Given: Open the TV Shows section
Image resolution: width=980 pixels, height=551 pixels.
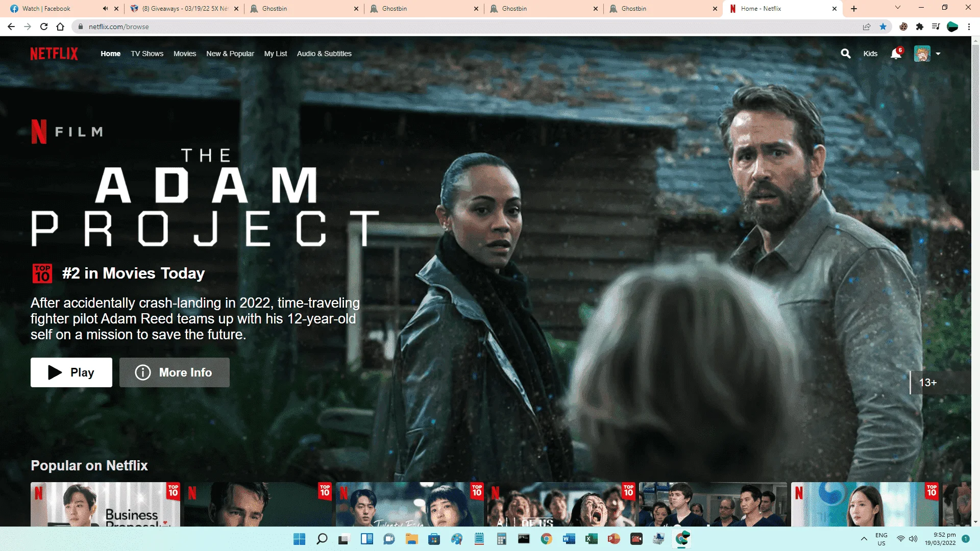Looking at the screenshot, I should coord(147,54).
